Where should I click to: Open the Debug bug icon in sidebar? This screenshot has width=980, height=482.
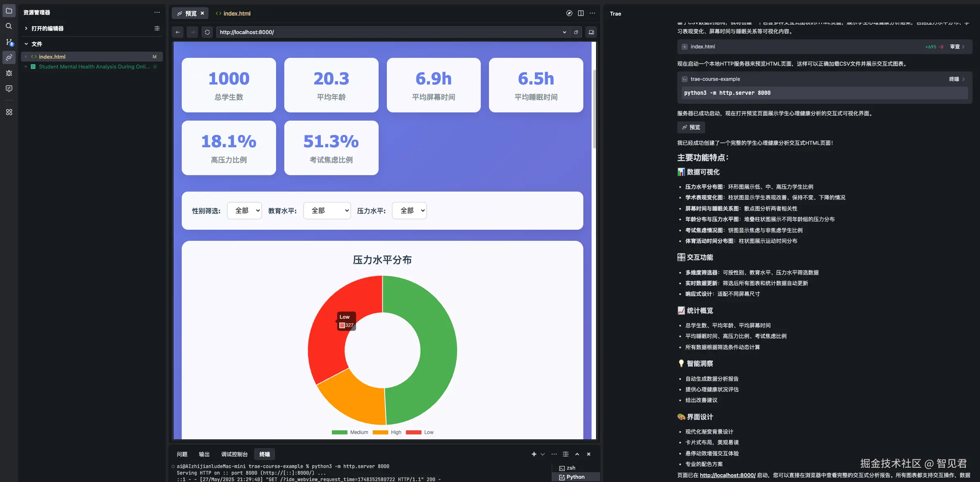click(x=9, y=73)
